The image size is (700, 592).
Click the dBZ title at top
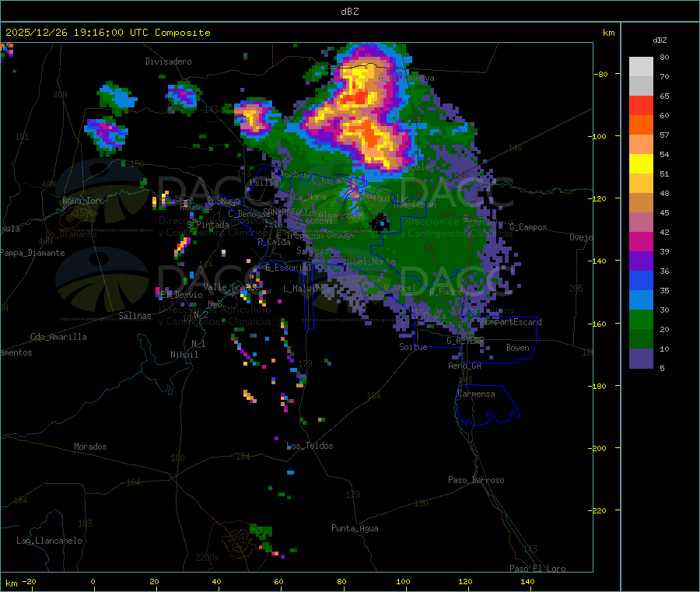pyautogui.click(x=349, y=11)
